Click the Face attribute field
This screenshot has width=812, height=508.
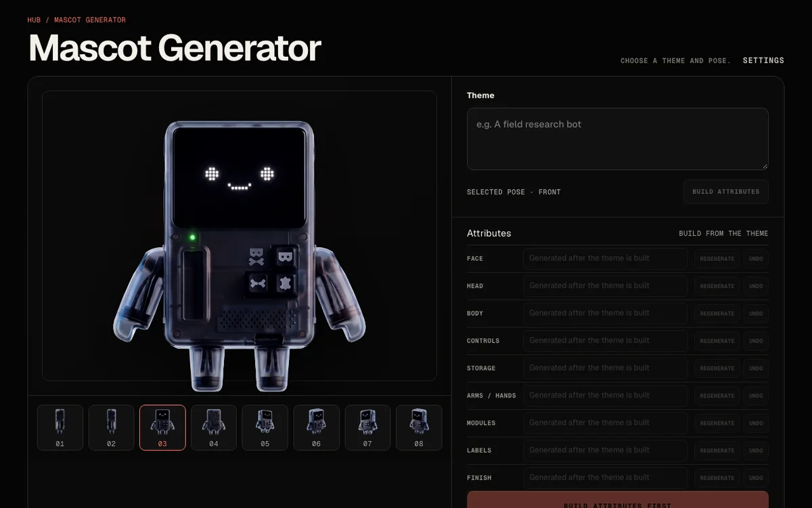[606, 258]
